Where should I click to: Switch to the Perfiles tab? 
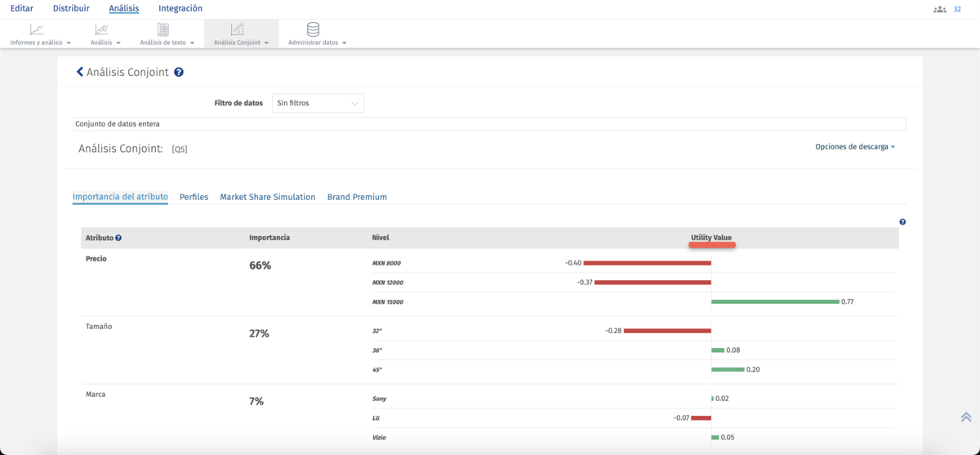194,197
